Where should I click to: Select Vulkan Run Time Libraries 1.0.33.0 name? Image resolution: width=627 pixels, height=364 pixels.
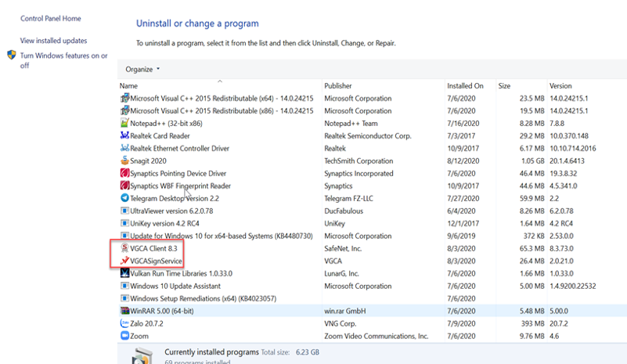pos(181,274)
